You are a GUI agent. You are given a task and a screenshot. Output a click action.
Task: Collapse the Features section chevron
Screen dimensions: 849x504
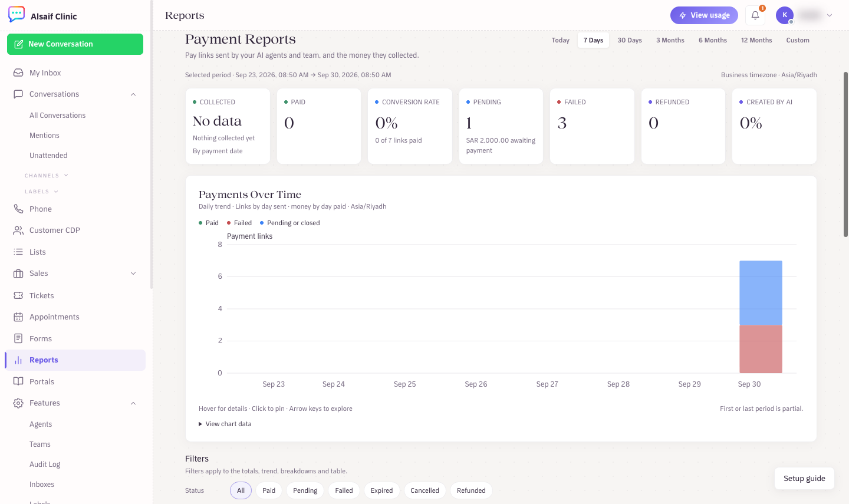(x=133, y=403)
